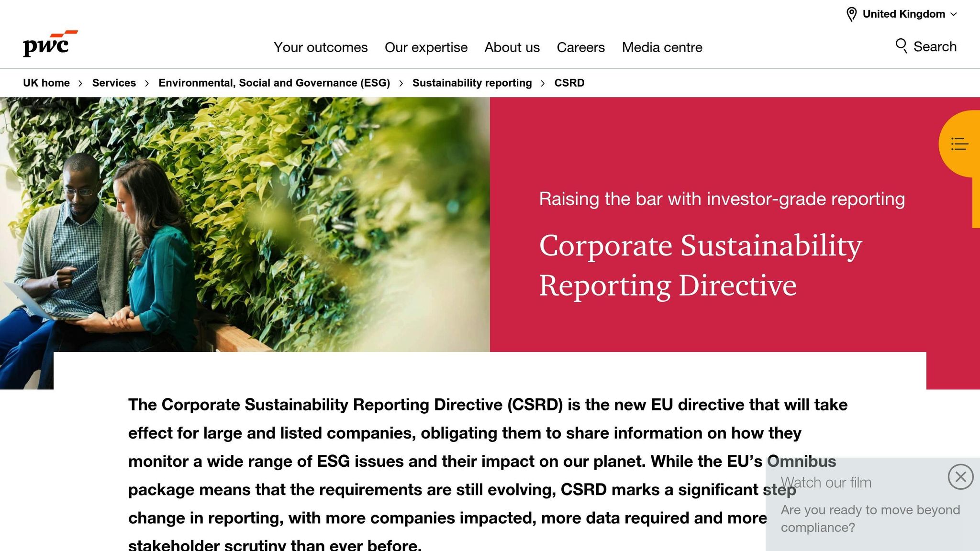
Task: Select the 'CSRD' breadcrumb entry
Action: coord(569,83)
